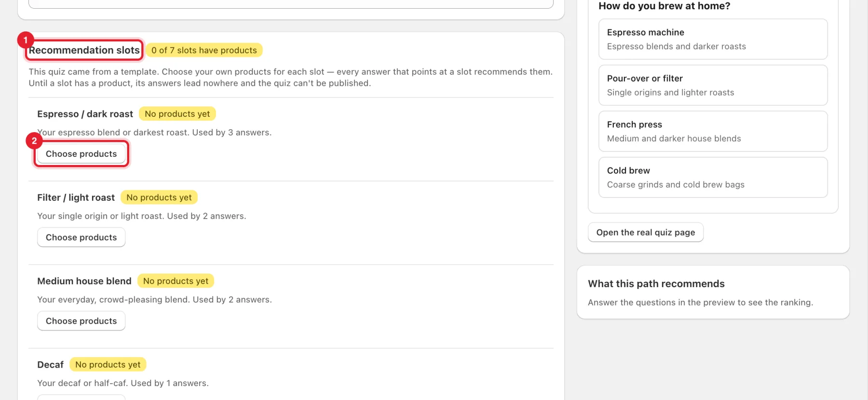
Task: Click the Espresso / dark roast slot title
Action: (x=85, y=114)
